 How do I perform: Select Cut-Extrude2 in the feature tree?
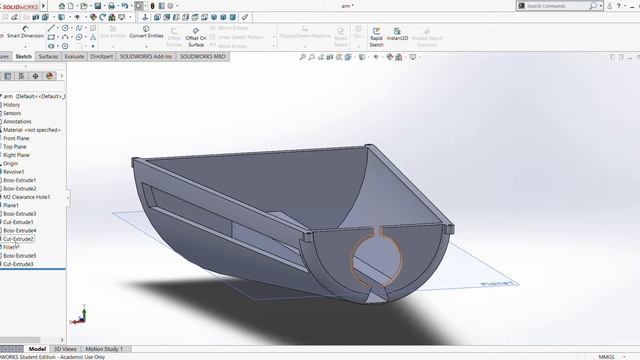click(18, 239)
